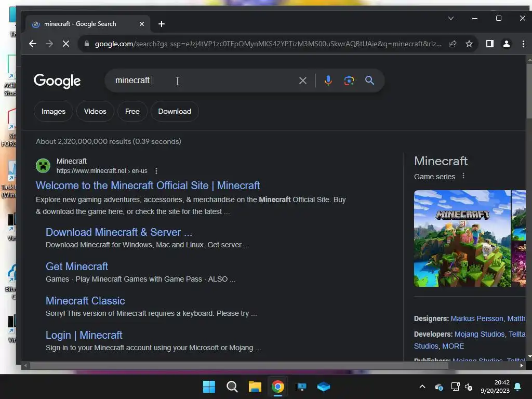Click the https://www.minecraft.net › en-us URL text
This screenshot has height=399, width=532.
[102, 170]
